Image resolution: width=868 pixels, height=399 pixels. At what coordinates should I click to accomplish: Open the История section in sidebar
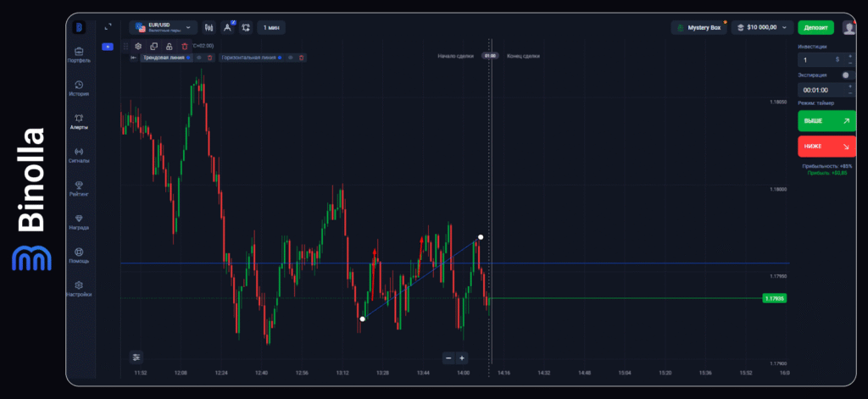79,87
